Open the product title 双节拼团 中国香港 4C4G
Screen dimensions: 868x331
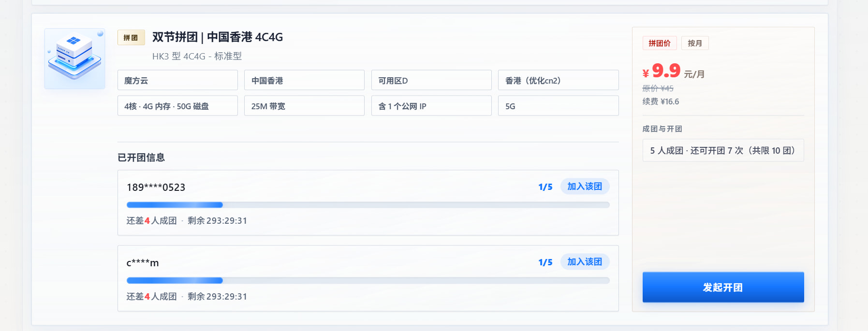coord(218,37)
